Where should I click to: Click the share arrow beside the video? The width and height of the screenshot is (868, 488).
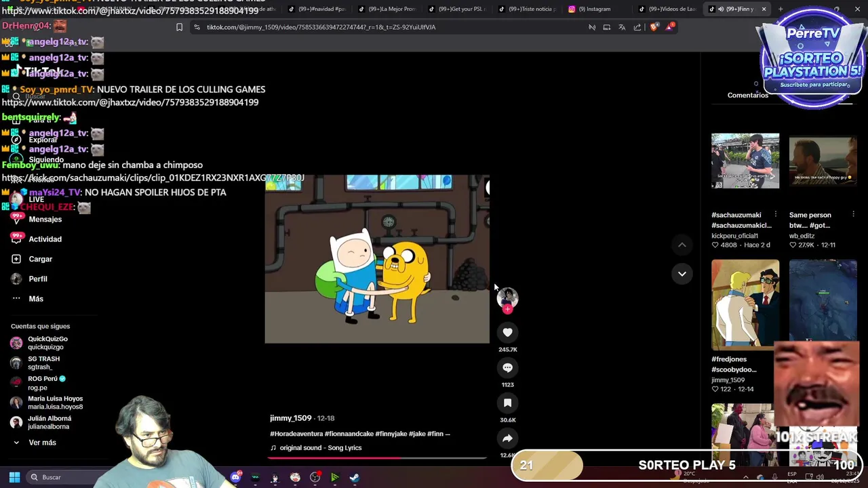[x=507, y=438]
